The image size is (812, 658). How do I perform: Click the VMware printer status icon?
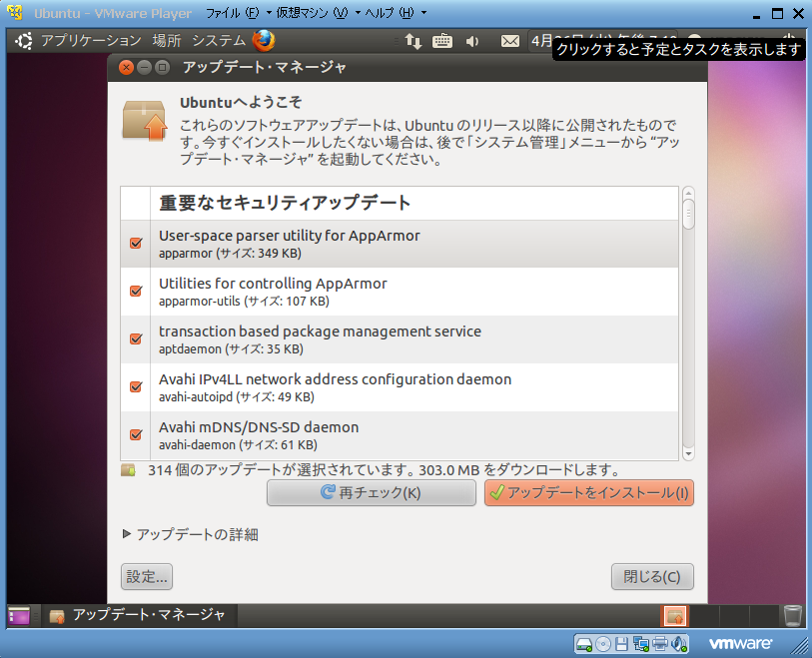pos(660,645)
